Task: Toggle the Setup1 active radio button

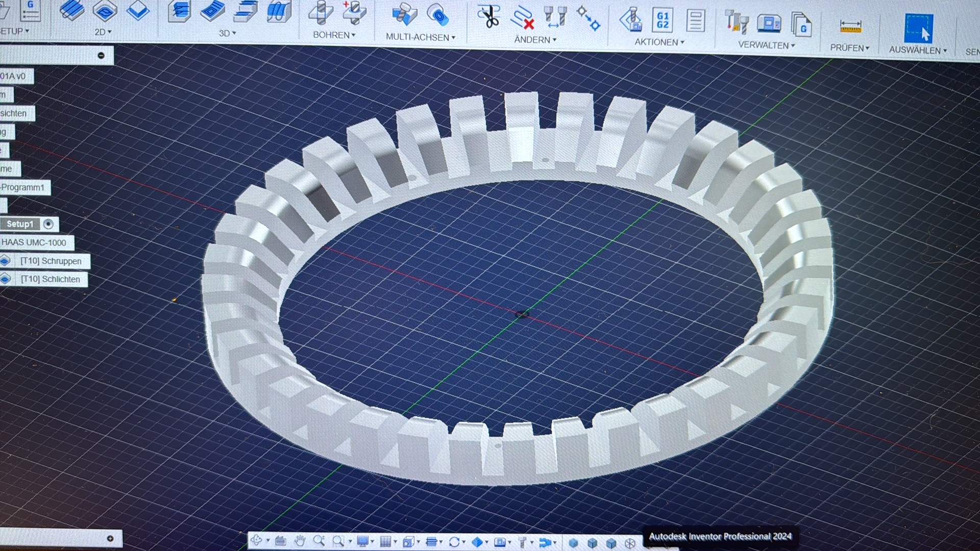Action: click(x=48, y=224)
